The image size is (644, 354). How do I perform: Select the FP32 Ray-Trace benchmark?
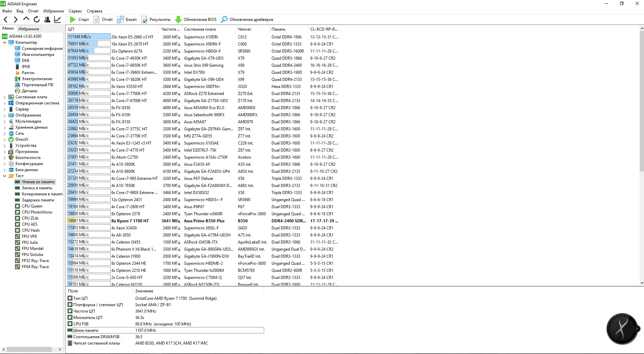(x=32, y=261)
